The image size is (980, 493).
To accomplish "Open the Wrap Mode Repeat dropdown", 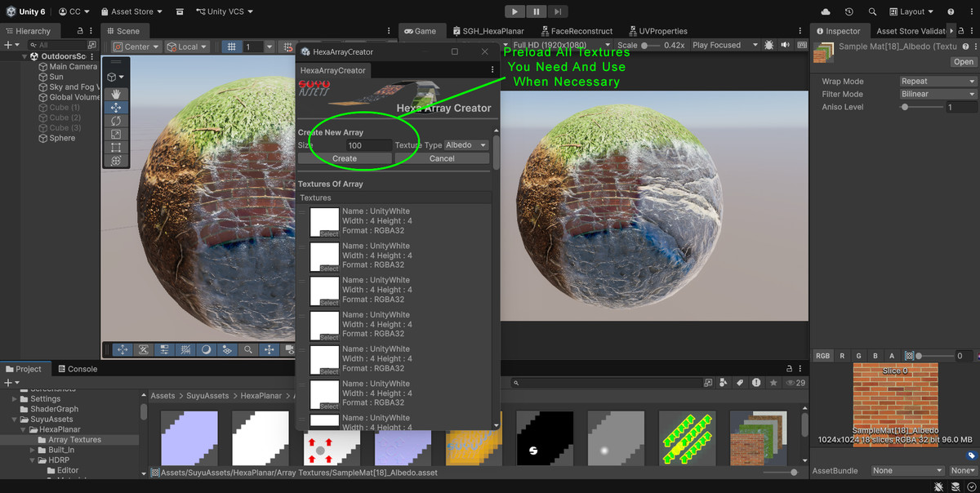I will click(x=938, y=82).
